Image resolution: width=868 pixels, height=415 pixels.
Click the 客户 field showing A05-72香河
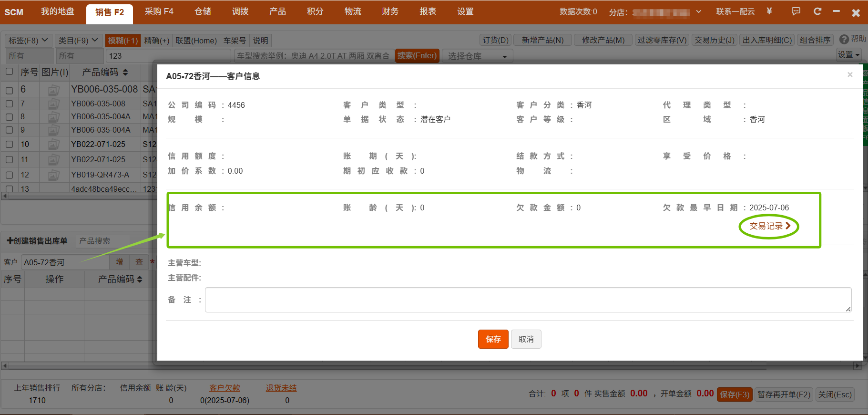pyautogui.click(x=65, y=262)
